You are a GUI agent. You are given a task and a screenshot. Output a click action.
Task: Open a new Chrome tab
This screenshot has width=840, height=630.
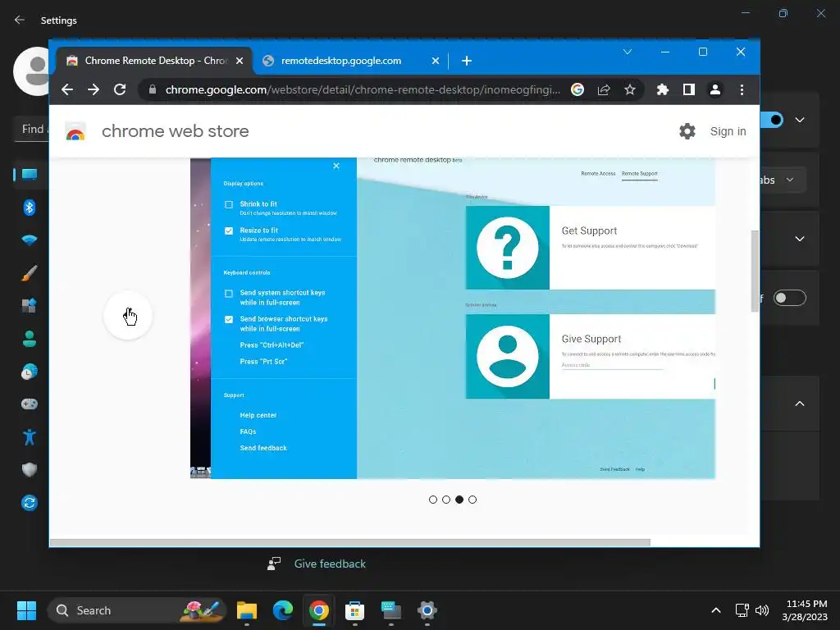(x=467, y=61)
